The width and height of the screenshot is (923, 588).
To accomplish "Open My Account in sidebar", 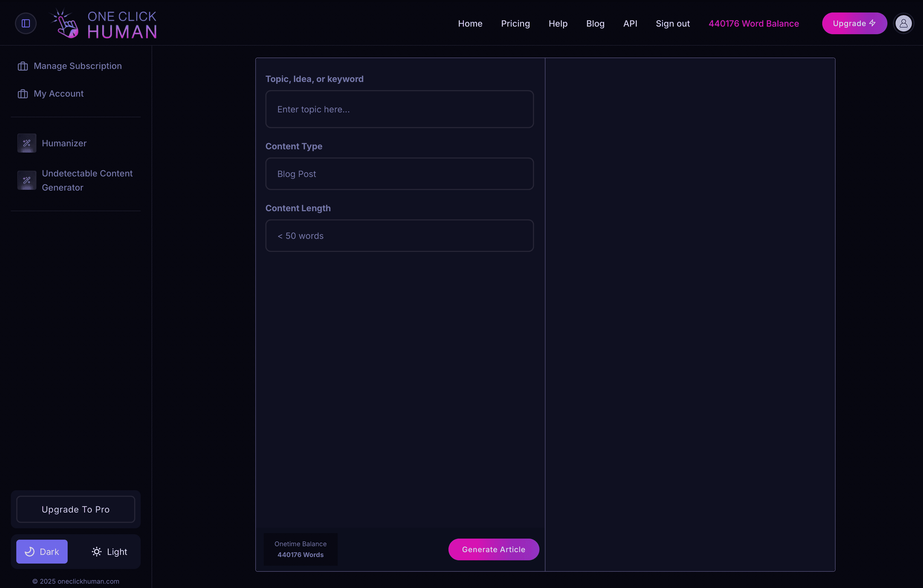I will click(51, 94).
